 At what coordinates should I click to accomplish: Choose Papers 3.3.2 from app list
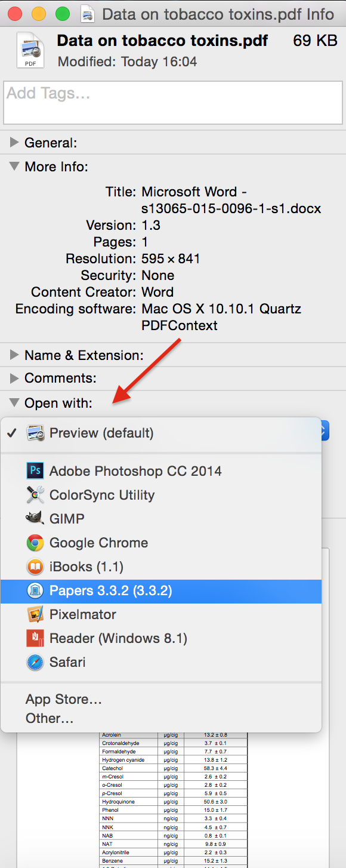pyautogui.click(x=161, y=590)
